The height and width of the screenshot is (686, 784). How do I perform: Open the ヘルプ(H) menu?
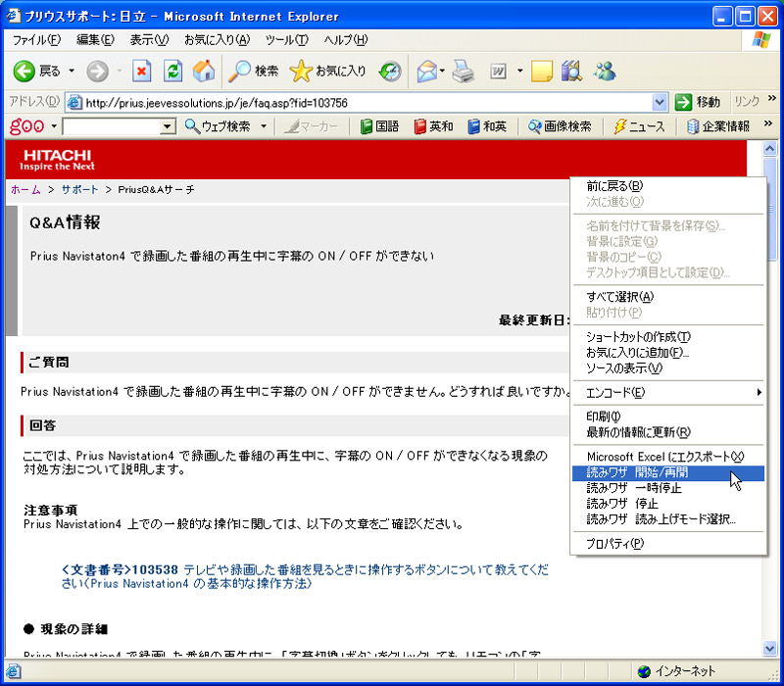click(346, 40)
